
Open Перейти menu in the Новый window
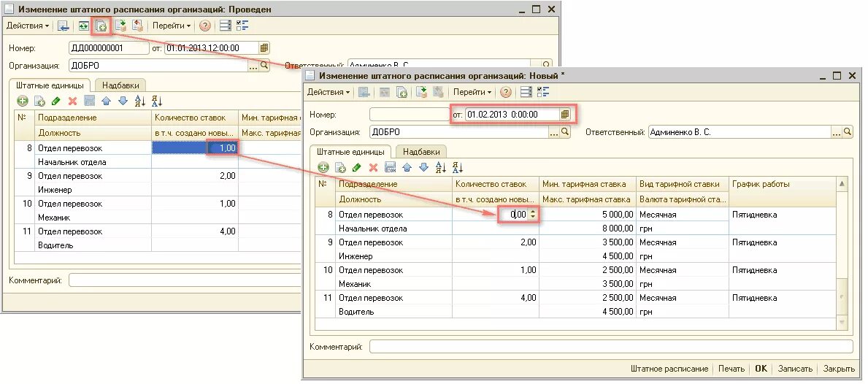click(473, 93)
